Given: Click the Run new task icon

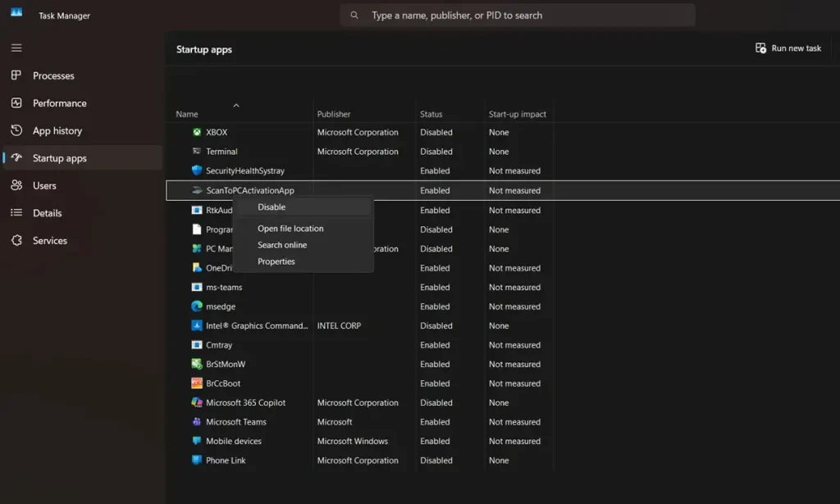Looking at the screenshot, I should tap(760, 48).
